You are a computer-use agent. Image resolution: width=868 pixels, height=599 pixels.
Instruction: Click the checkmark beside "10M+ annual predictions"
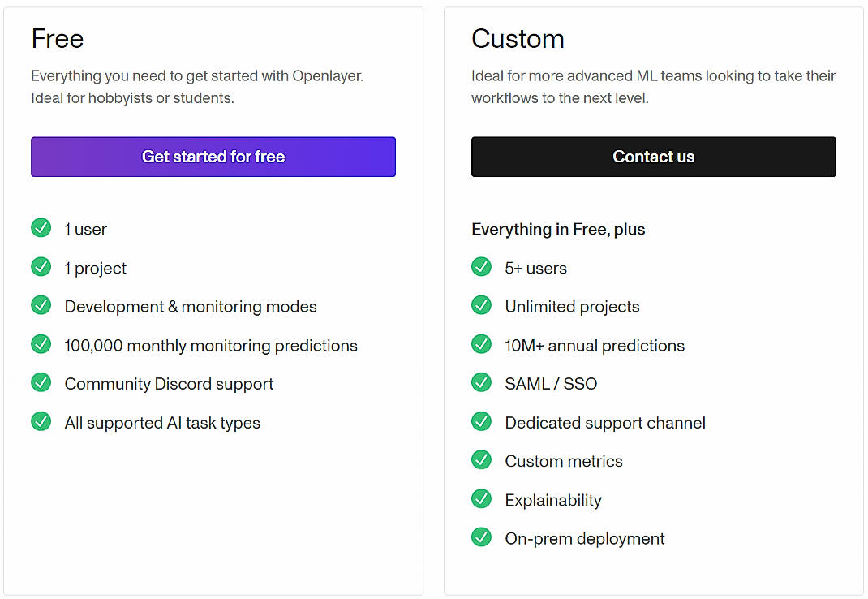481,344
